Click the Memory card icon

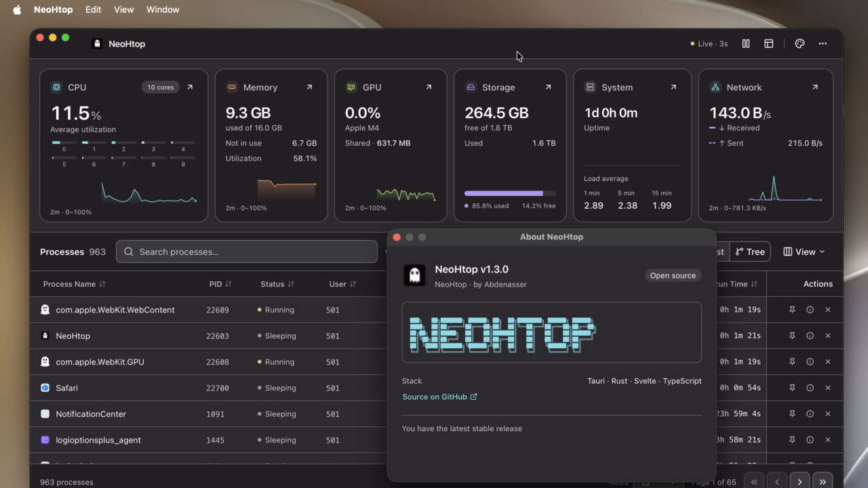(232, 87)
